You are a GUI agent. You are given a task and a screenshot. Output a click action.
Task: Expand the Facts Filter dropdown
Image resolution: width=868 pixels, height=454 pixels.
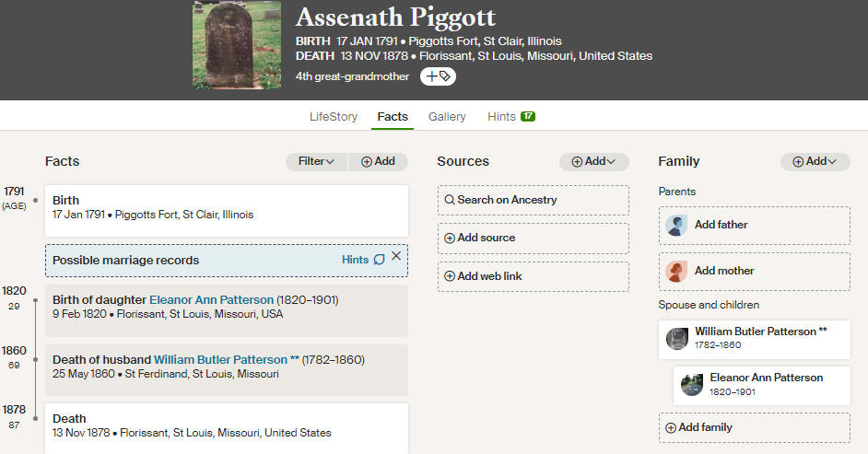[316, 161]
